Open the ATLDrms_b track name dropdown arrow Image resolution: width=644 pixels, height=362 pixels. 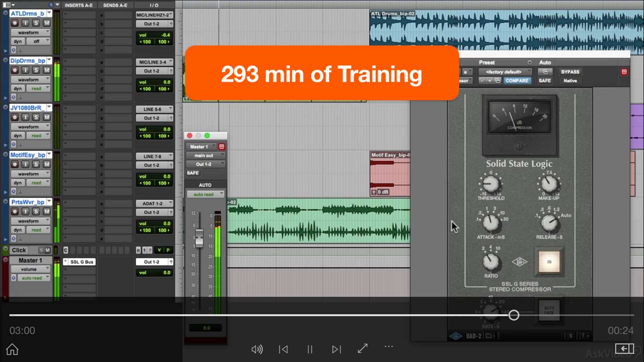(x=49, y=13)
